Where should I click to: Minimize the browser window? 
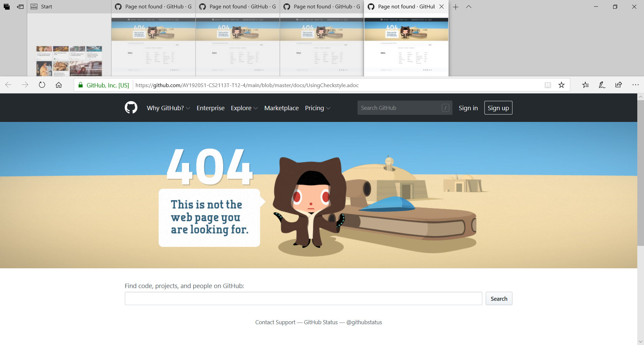click(596, 7)
